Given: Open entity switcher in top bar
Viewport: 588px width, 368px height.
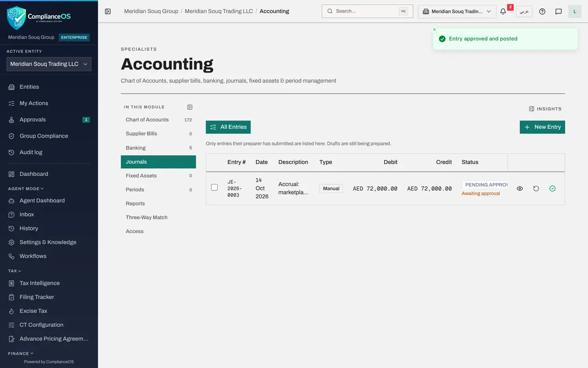Looking at the screenshot, I should 457,11.
